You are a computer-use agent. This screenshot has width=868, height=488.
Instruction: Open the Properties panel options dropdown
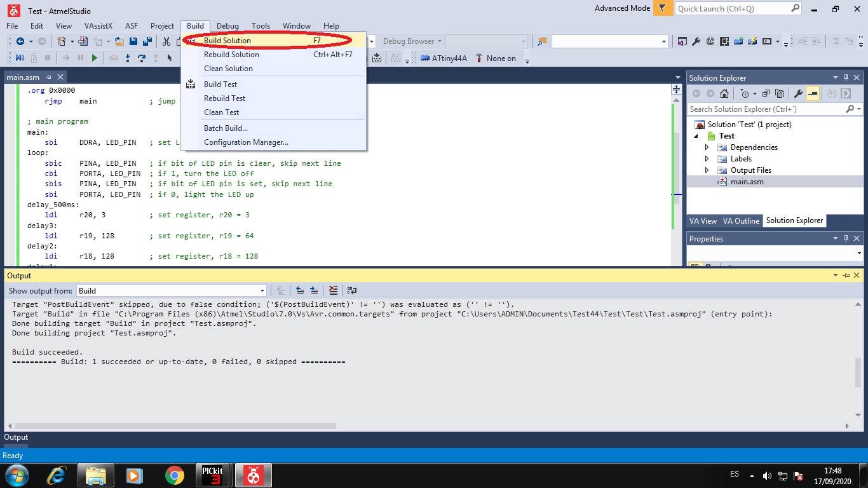(x=836, y=238)
